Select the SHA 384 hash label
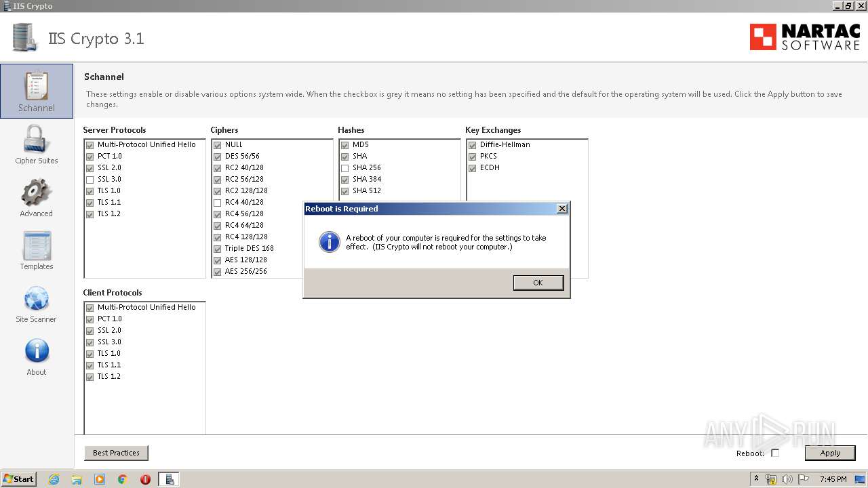 tap(367, 179)
